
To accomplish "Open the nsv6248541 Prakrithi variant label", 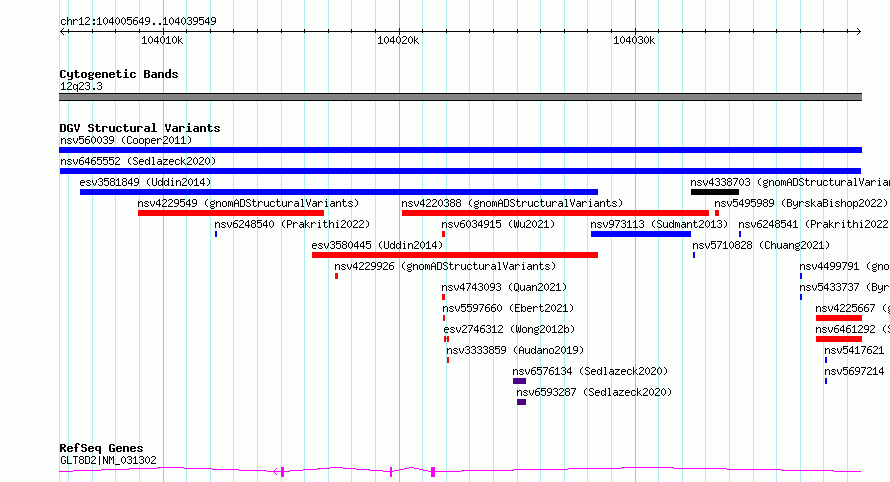I will (814, 224).
